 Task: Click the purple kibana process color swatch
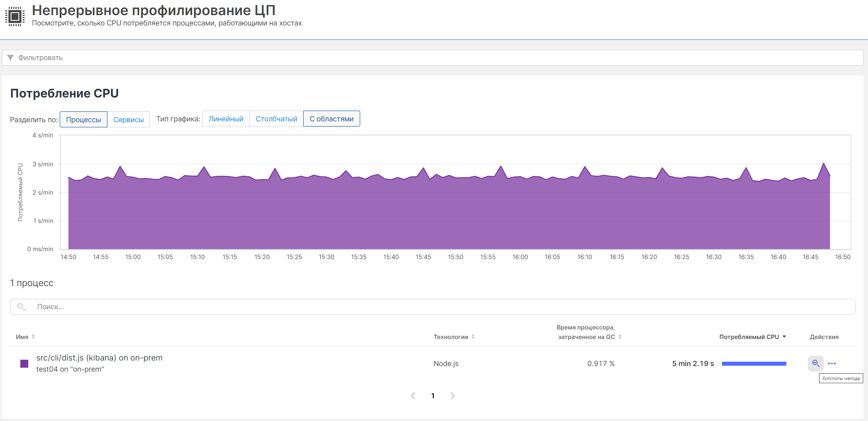click(x=24, y=363)
